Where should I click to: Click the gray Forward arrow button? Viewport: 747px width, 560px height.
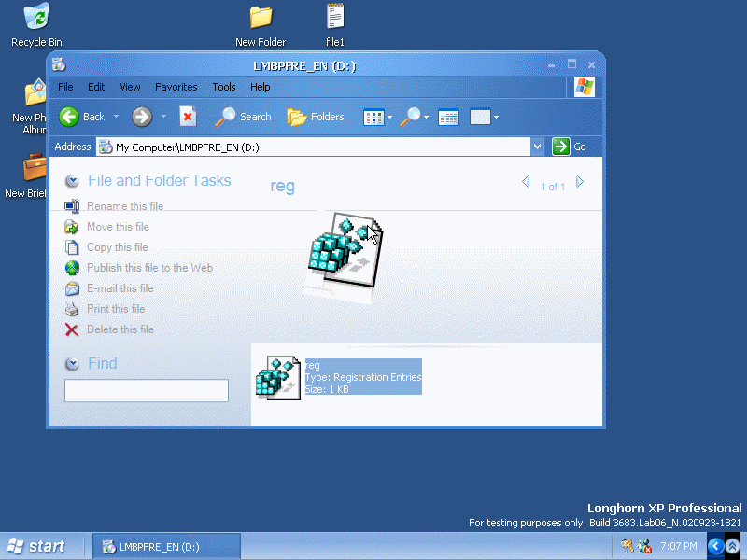[x=142, y=117]
